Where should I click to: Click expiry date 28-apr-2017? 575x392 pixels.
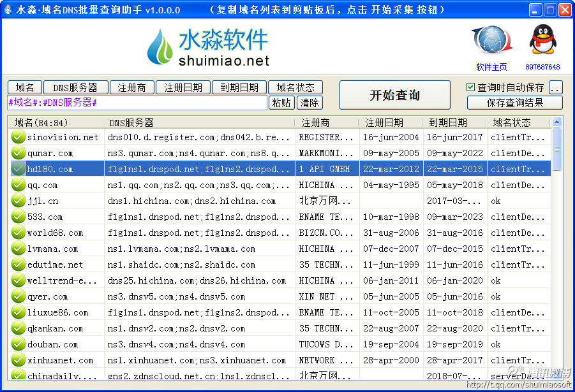[455, 360]
